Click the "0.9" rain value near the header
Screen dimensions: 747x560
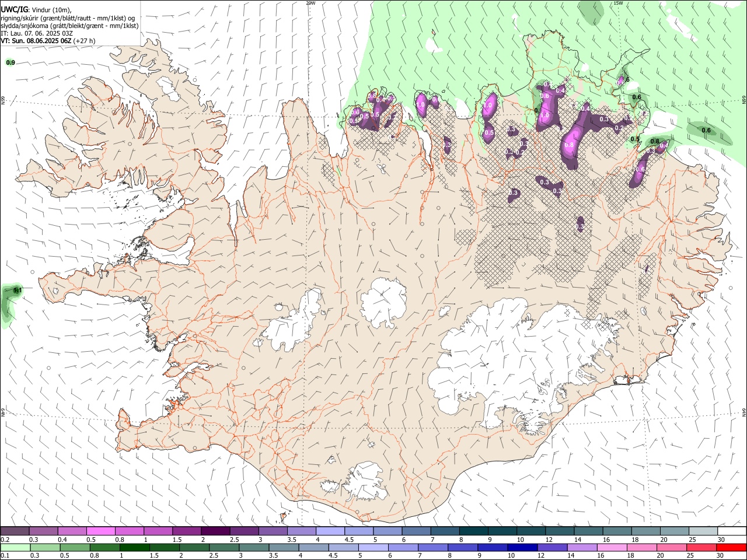[11, 62]
